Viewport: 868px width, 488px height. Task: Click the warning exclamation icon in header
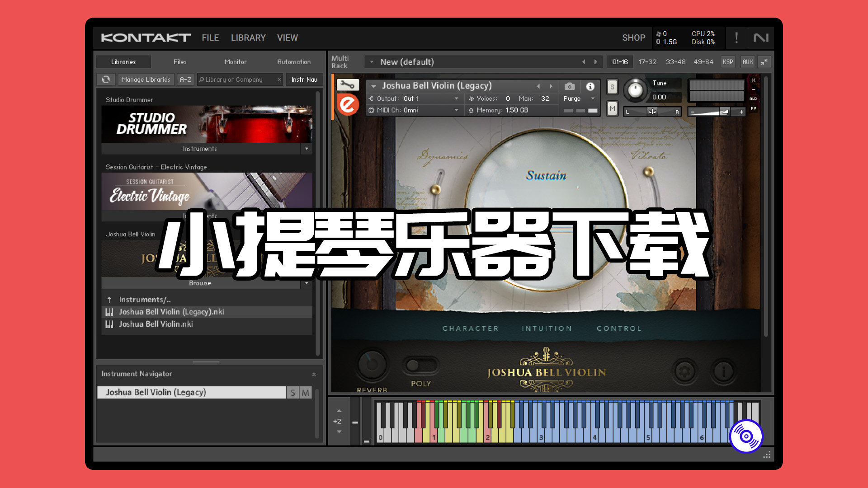tap(736, 38)
